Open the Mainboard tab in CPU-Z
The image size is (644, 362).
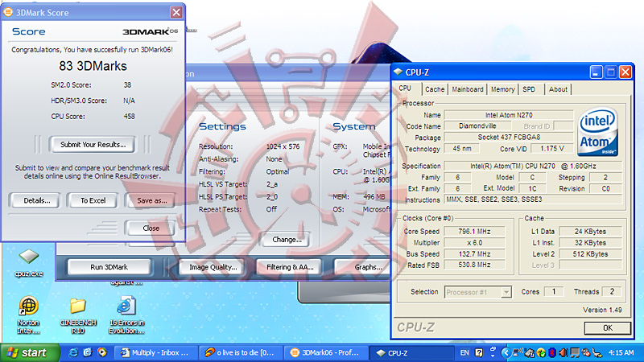click(468, 89)
